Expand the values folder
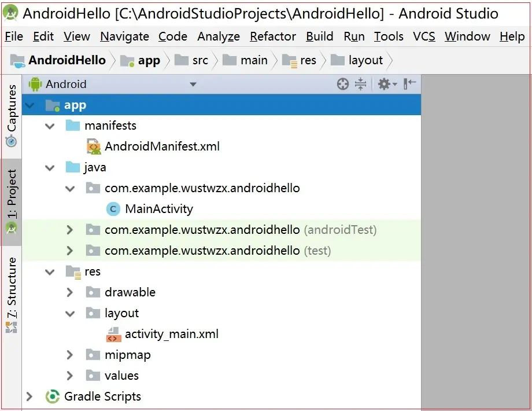 69,376
